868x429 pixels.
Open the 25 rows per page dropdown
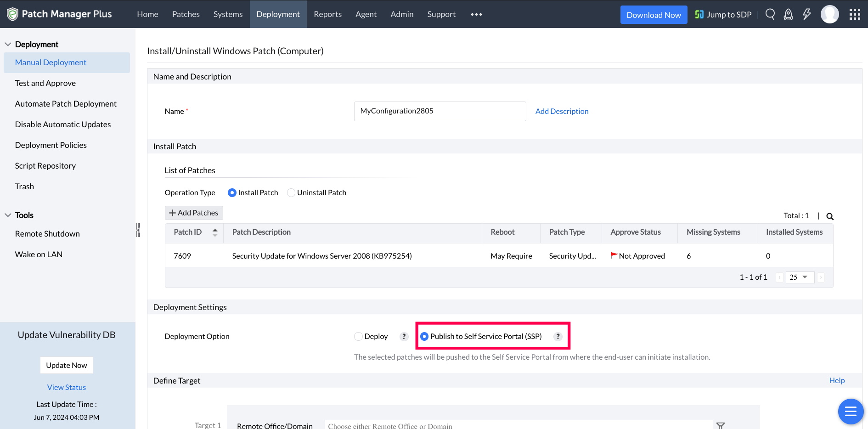point(800,277)
